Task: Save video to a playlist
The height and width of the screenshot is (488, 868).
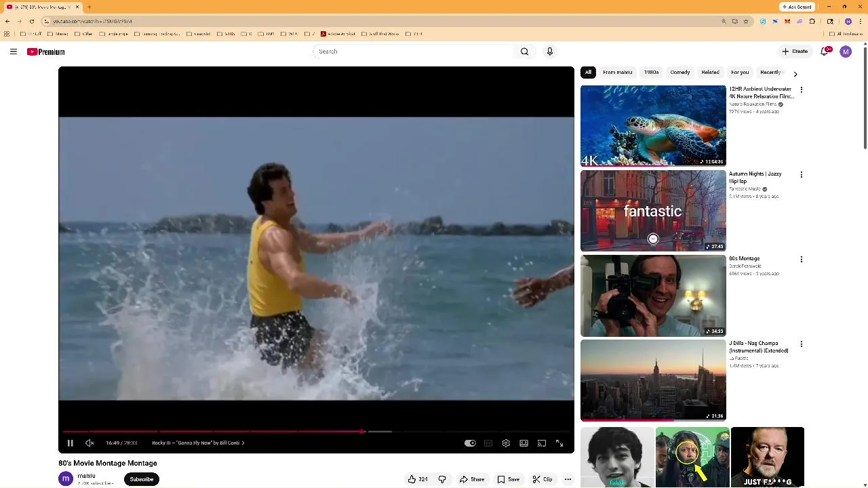Action: coord(509,479)
